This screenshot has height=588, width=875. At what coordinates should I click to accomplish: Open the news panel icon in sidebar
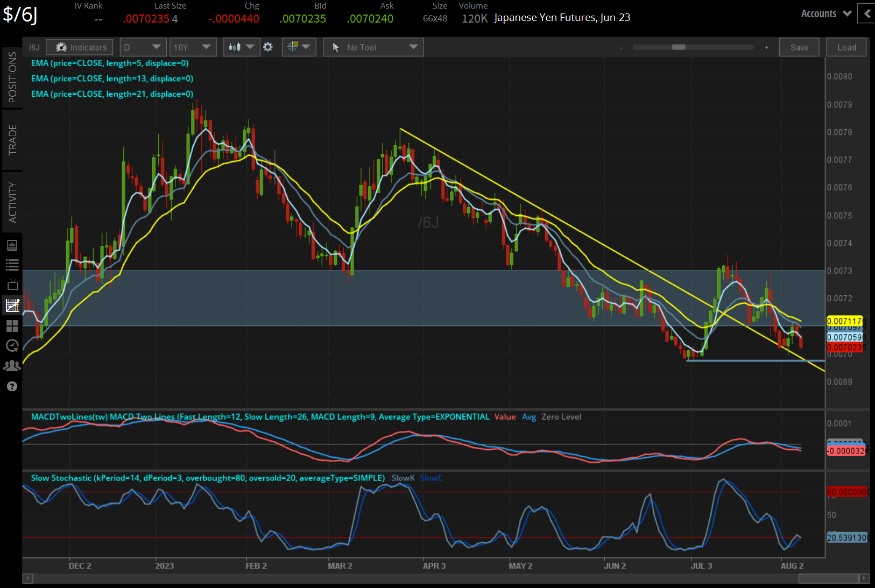[x=12, y=245]
